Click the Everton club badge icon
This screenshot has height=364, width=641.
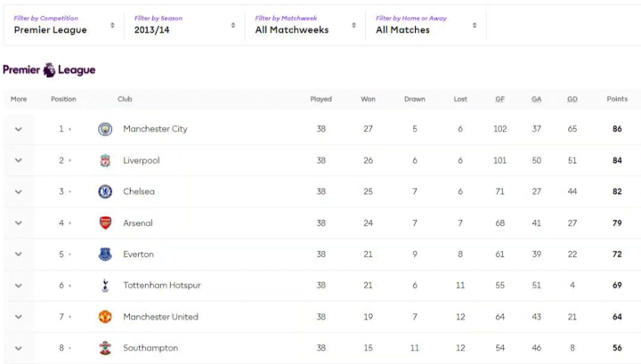point(105,255)
